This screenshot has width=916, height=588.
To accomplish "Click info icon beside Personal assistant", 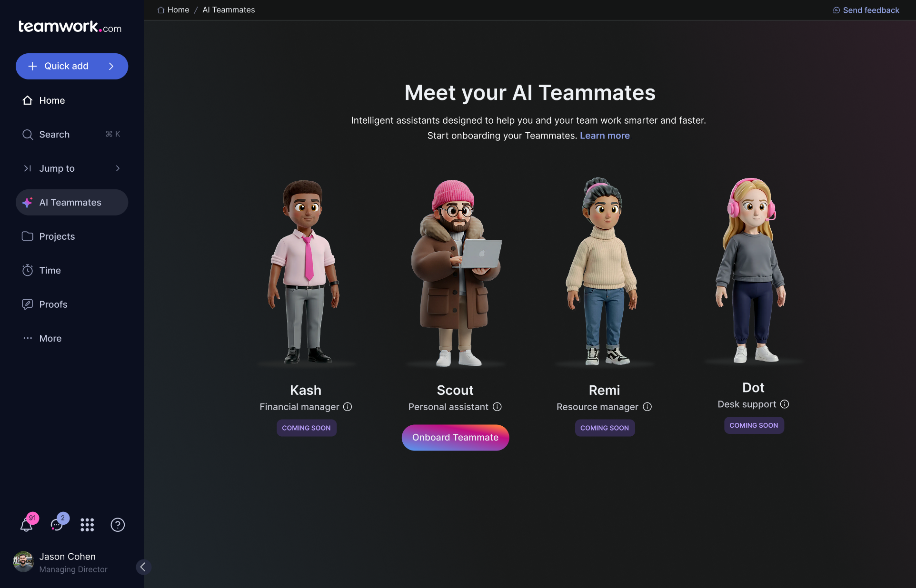I will point(497,407).
